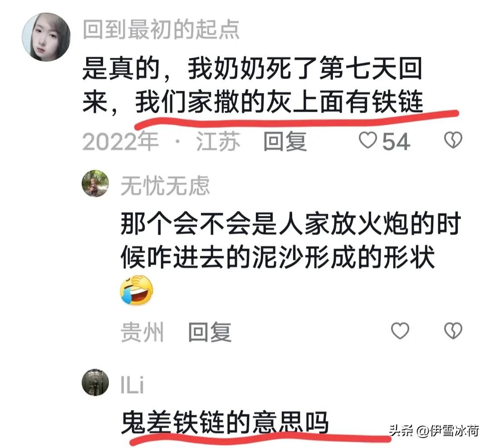Tap the 贵州 location label
This screenshot has height=448, width=490.
pos(142,332)
